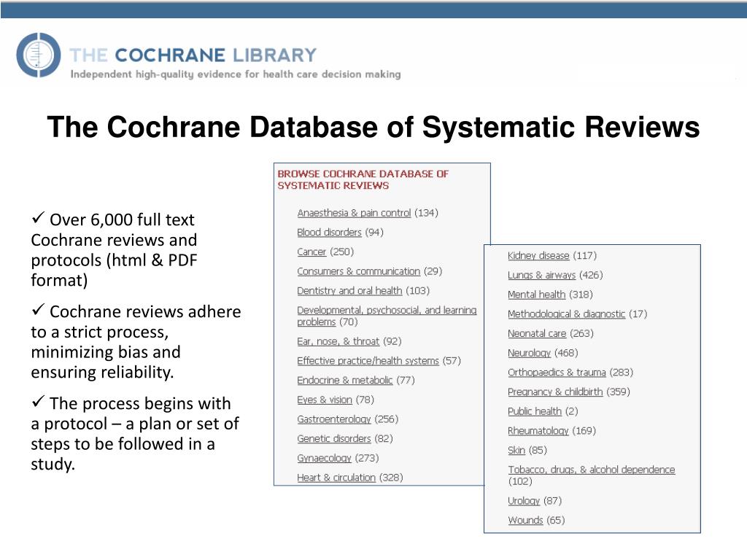Click the 'Cochrane reviews adhere' bullet text
The width and height of the screenshot is (747, 560).
click(x=136, y=341)
